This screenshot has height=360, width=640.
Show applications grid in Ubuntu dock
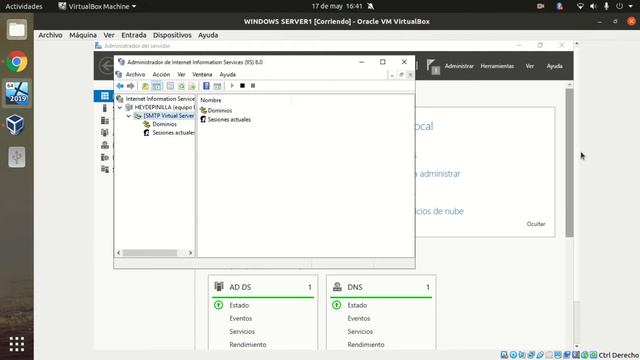click(x=17, y=344)
